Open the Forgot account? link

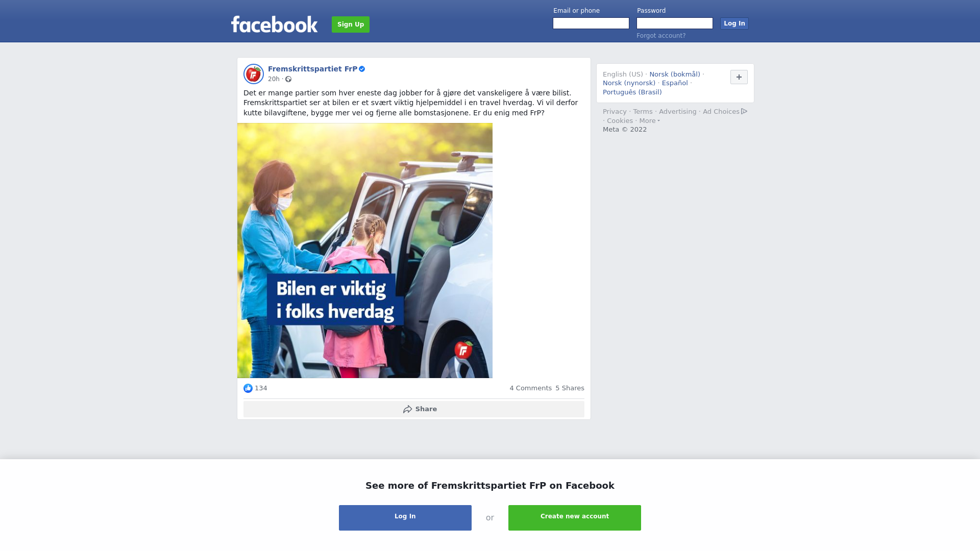[x=661, y=36]
